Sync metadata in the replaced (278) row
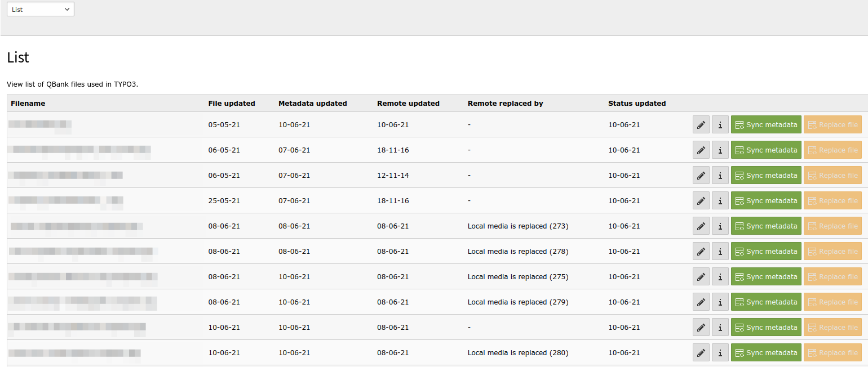Screen dimensions: 868x367 pos(766,252)
